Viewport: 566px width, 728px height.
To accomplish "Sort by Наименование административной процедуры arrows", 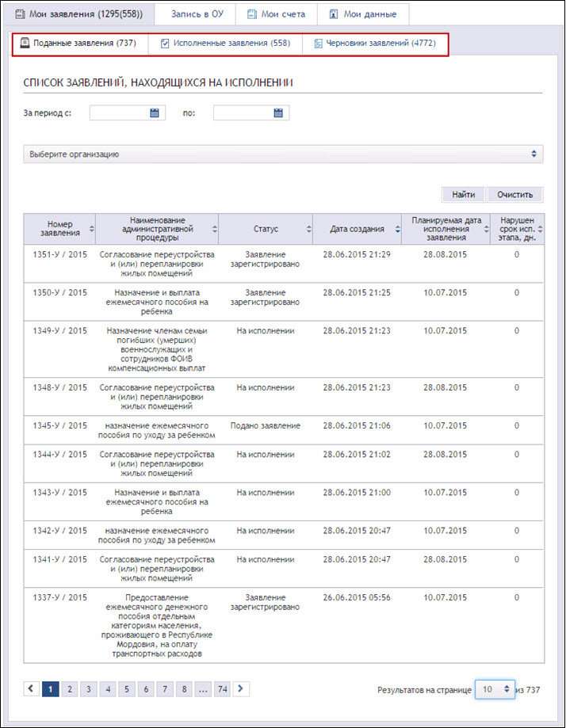I will (215, 229).
